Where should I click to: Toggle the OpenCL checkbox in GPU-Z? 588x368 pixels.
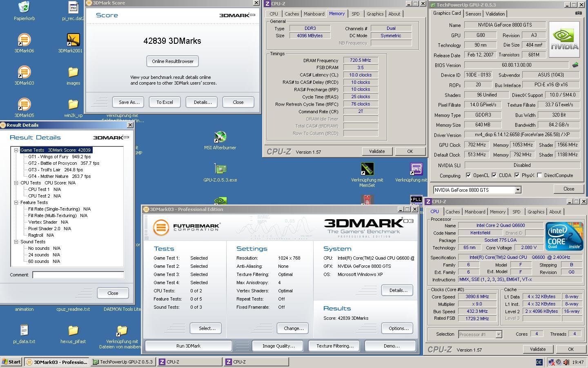(468, 175)
